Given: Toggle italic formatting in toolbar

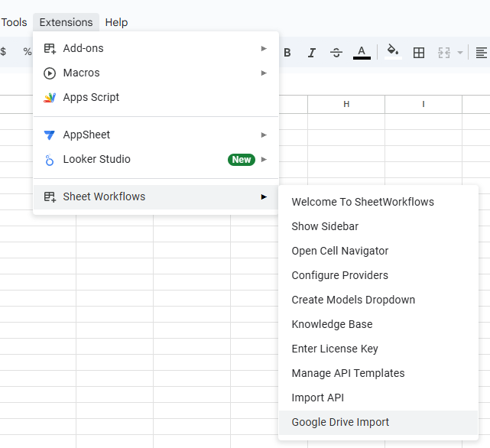Looking at the screenshot, I should click(312, 53).
